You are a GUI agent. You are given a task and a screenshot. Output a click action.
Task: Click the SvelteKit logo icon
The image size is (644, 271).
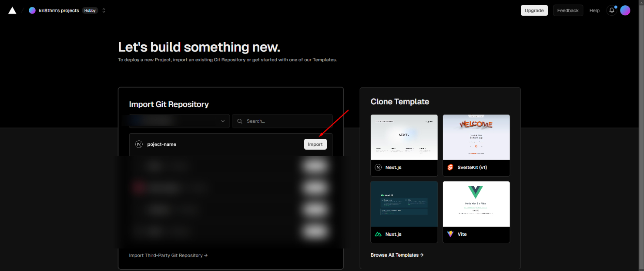[x=450, y=167]
